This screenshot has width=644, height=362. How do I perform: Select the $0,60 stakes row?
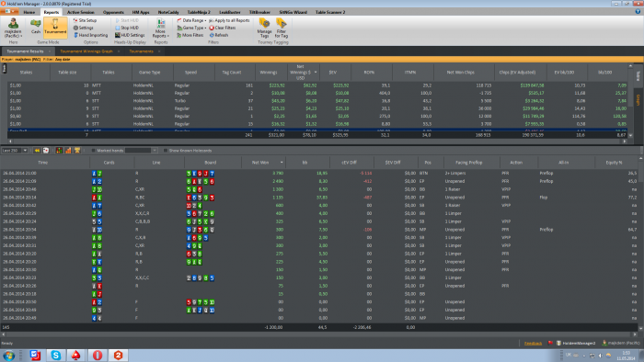[317, 116]
